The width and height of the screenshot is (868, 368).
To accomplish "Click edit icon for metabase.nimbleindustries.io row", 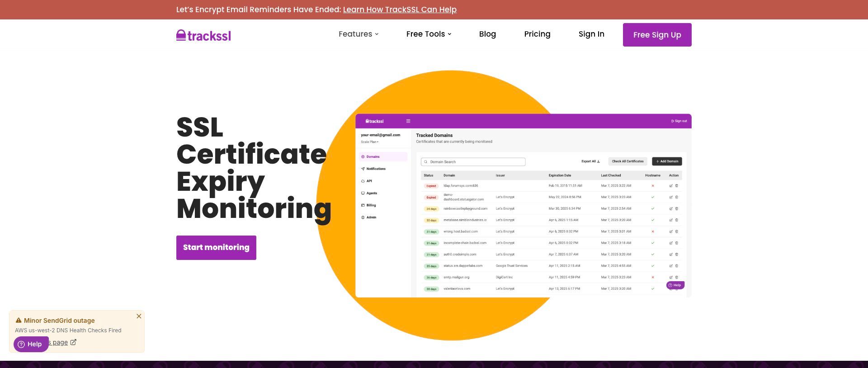I will coord(671,220).
